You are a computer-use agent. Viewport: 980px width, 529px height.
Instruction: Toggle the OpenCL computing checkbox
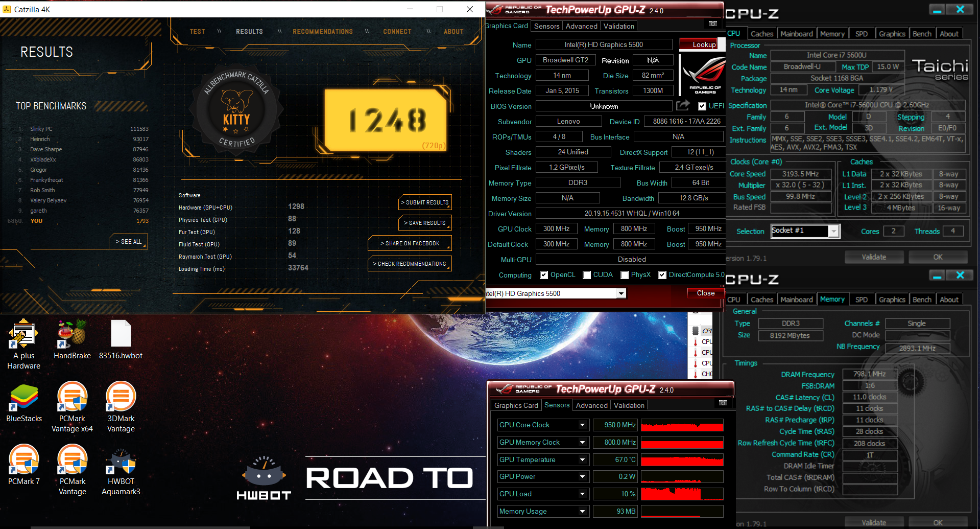(x=544, y=275)
